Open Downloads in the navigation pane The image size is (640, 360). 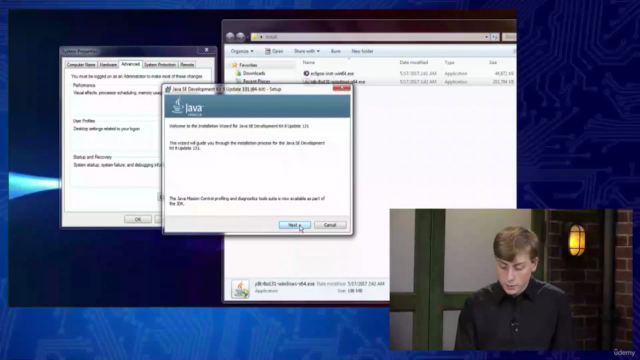coord(253,73)
